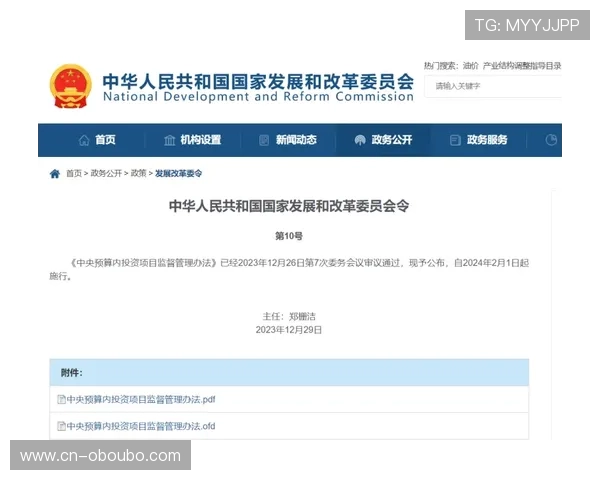Image resolution: width=600 pixels, height=480 pixels.
Task: Click the 主任：郑栅洁 signature line
Action: click(289, 317)
